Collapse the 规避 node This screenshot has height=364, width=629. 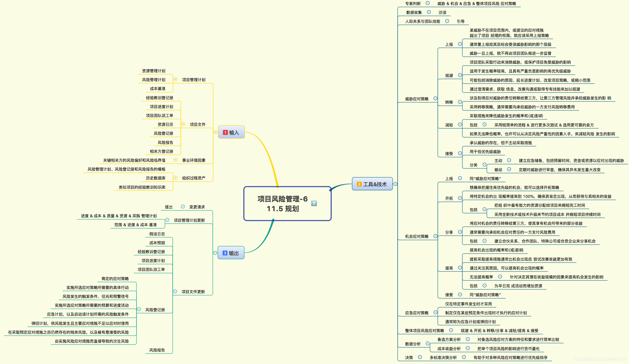460,75
